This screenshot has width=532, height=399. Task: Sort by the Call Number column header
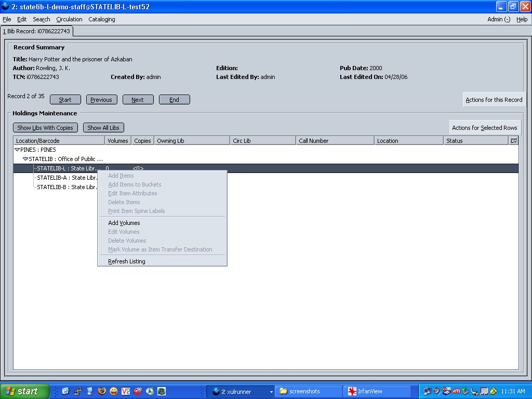[x=335, y=141]
